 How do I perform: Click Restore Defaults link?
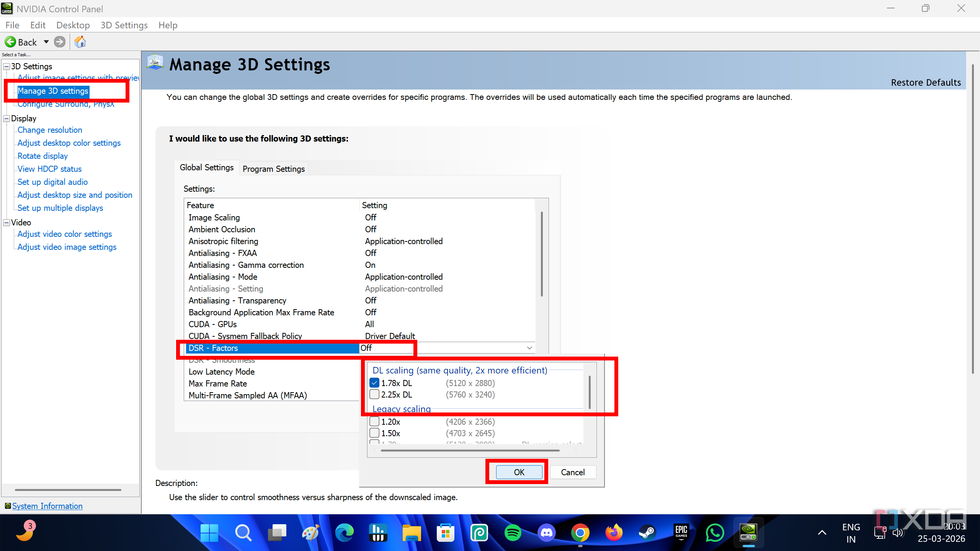point(926,83)
